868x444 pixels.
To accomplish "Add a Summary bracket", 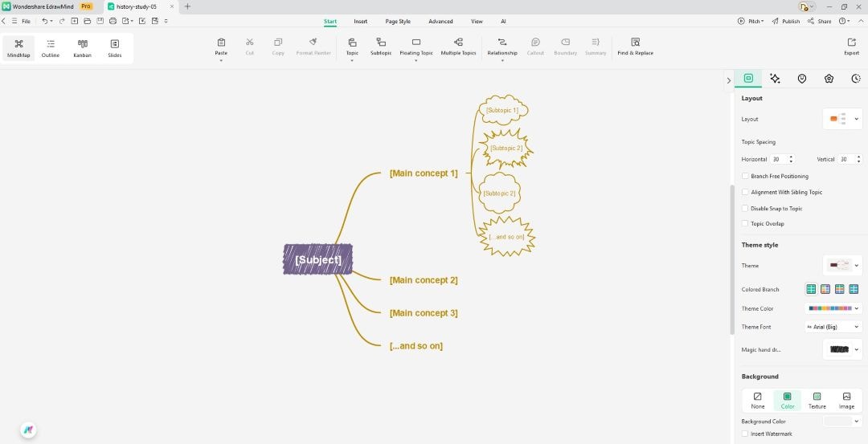I will click(x=596, y=47).
